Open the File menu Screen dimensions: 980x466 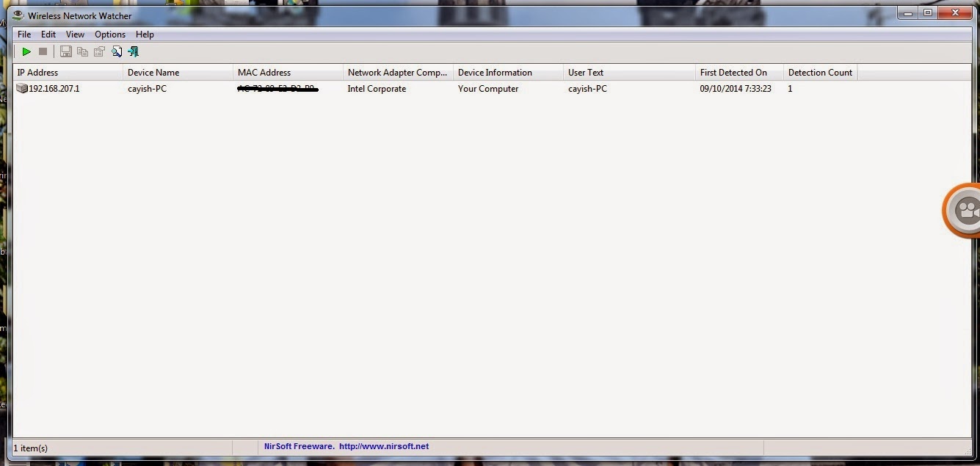point(24,34)
